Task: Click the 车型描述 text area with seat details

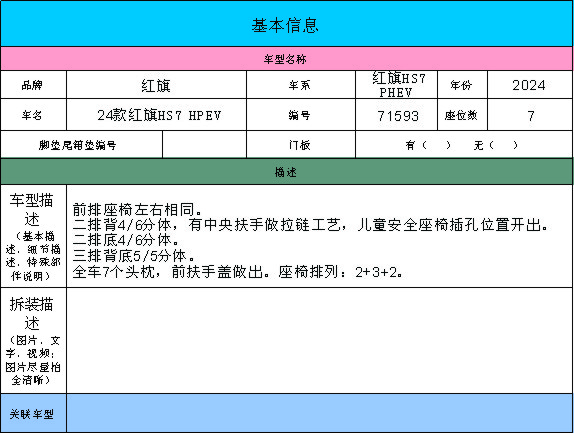Action: (x=320, y=236)
